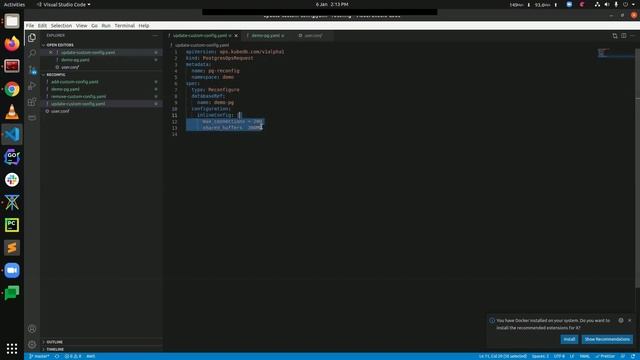The height and width of the screenshot is (360, 640).
Task: Click the notifications bell in the status bar
Action: (x=632, y=356)
